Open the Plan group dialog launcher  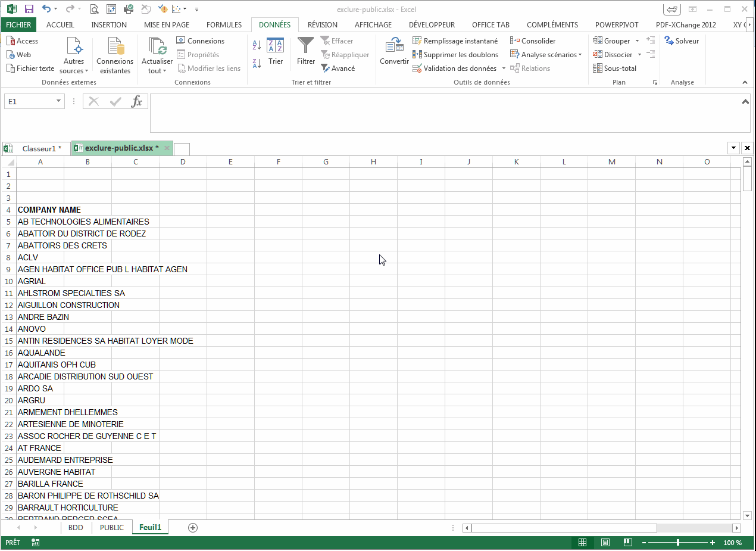click(655, 82)
